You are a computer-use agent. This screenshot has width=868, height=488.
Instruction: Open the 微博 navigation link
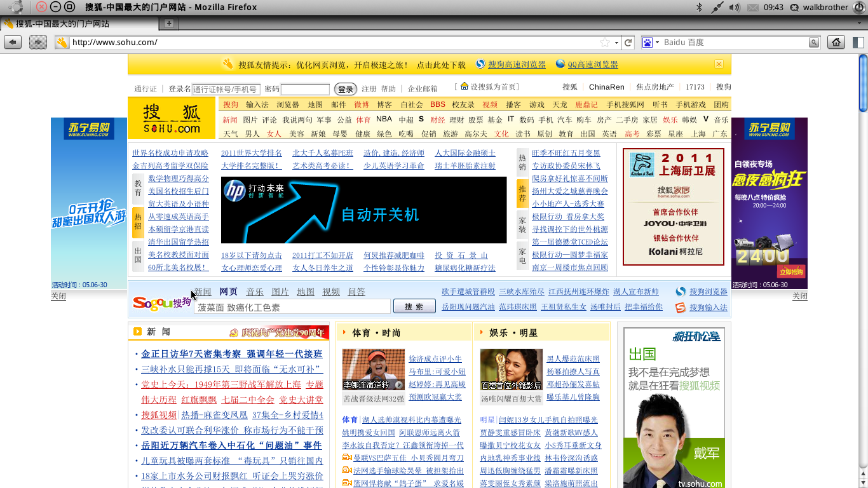coord(362,105)
